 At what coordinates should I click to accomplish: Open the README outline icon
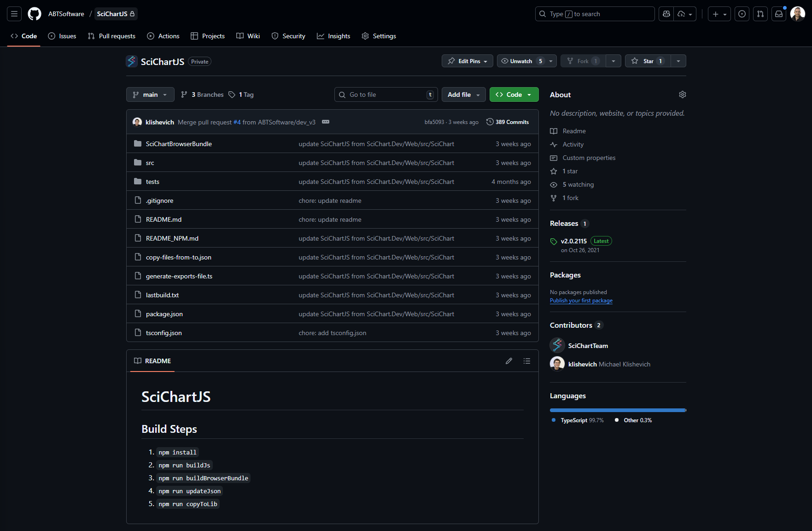click(x=527, y=360)
